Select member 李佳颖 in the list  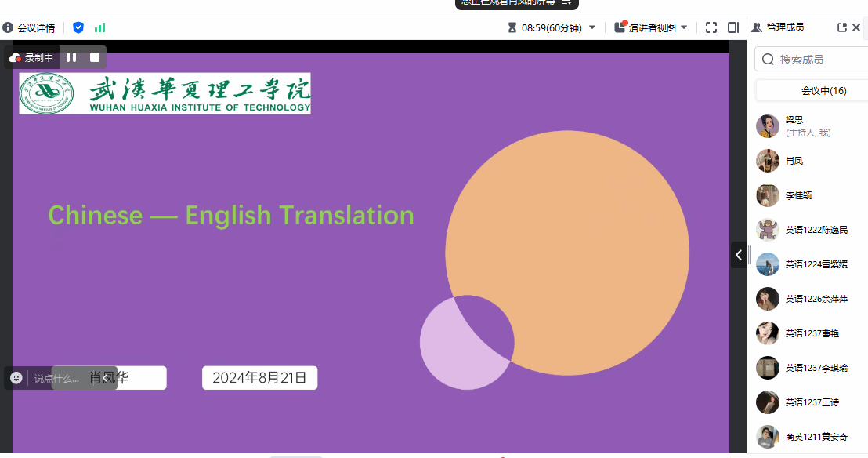click(801, 195)
